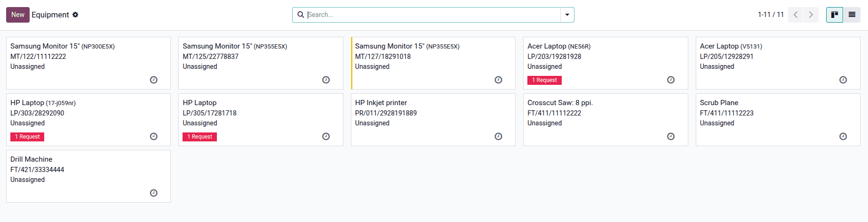The image size is (868, 222).
Task: Open the Crosscut Saw: 8 ppi. title
Action: click(560, 103)
